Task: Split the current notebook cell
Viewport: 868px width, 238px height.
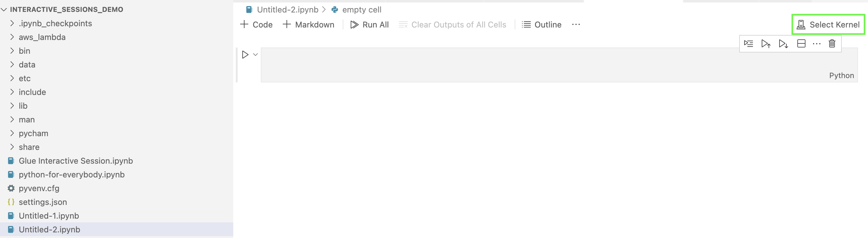Action: point(801,43)
